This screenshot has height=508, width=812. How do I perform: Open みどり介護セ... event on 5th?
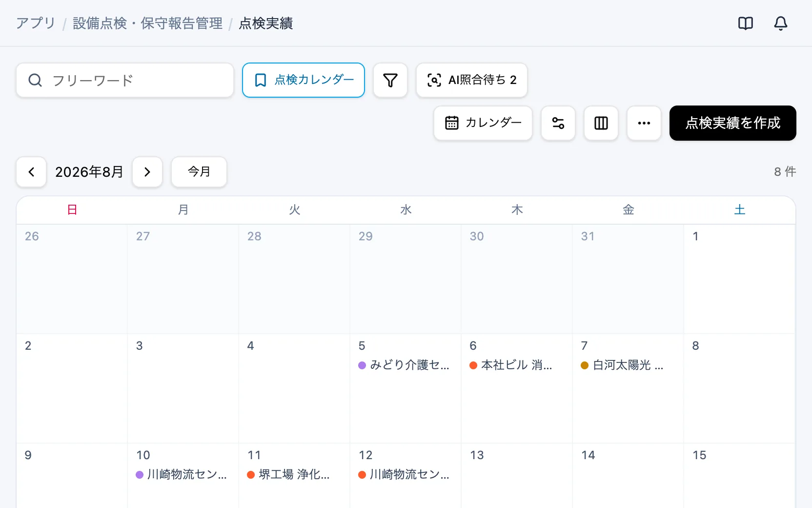point(404,365)
